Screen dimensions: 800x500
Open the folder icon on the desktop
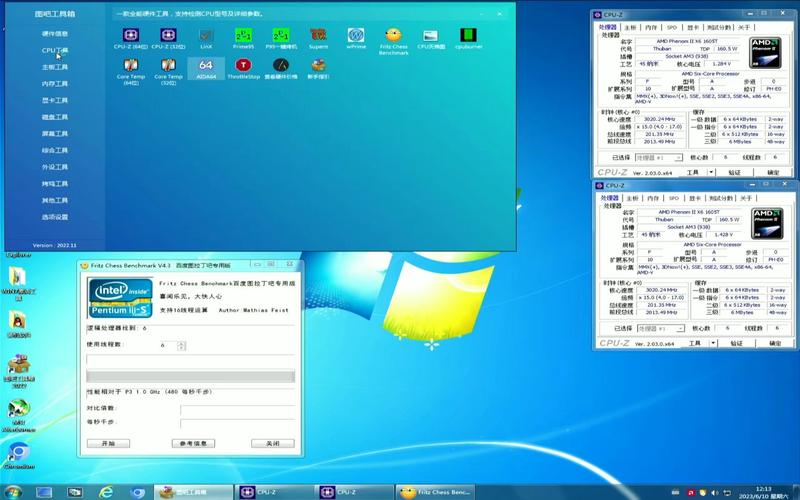click(18, 284)
